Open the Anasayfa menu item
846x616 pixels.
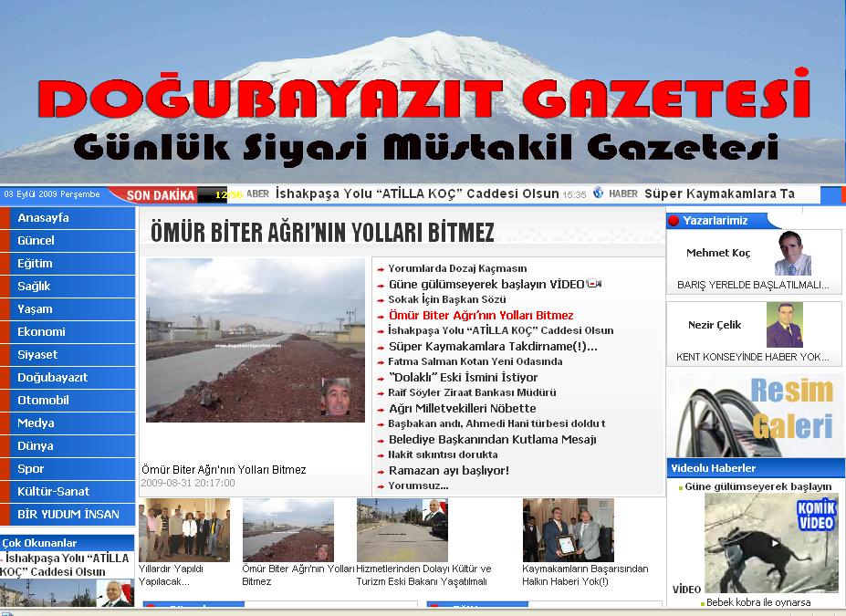43,218
